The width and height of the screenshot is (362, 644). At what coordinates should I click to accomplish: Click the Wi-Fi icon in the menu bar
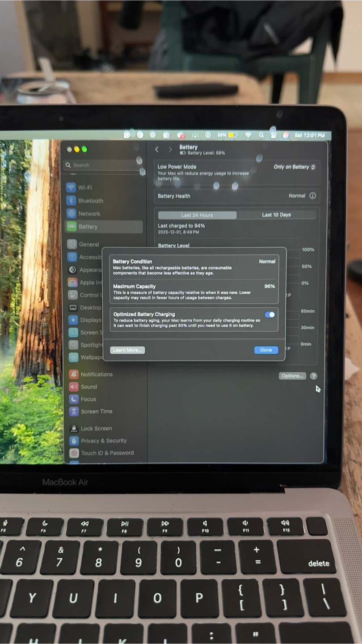tap(248, 135)
